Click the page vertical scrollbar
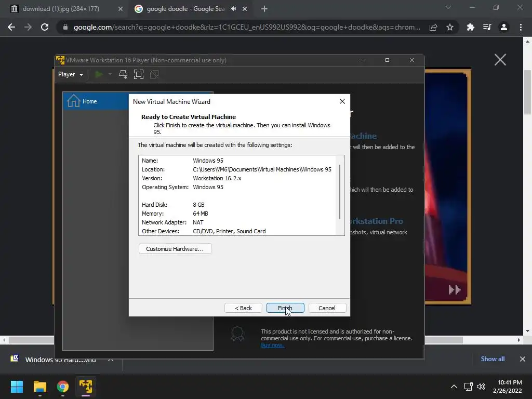This screenshot has height=399, width=532. pos(528,92)
